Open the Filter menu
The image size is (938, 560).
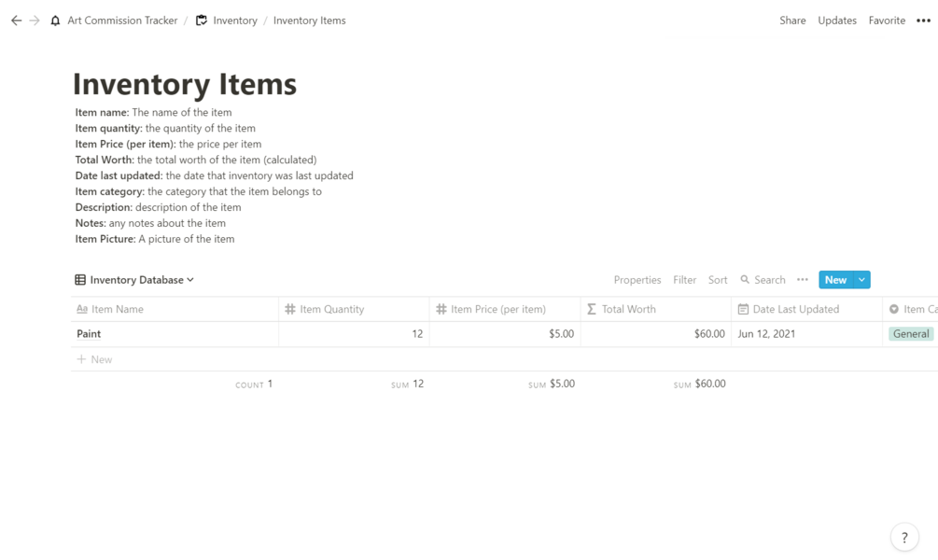coord(685,280)
